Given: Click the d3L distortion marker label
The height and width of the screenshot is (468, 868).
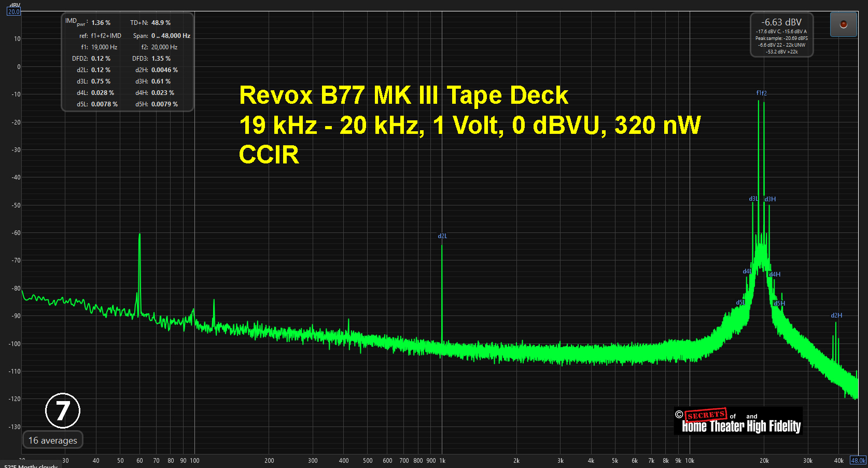Looking at the screenshot, I should coord(753,199).
